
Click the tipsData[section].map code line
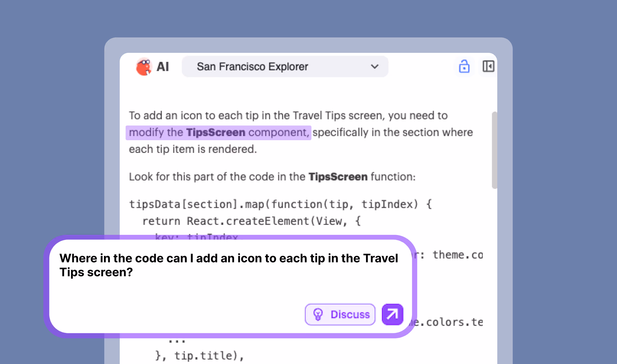click(280, 204)
